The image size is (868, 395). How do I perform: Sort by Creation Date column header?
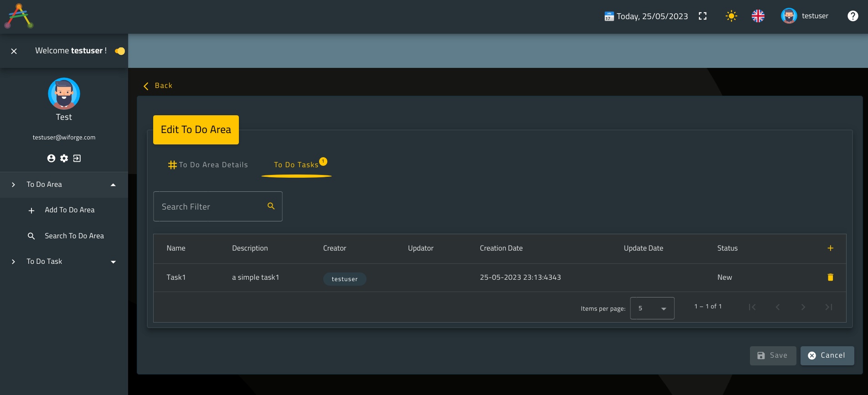(x=501, y=248)
